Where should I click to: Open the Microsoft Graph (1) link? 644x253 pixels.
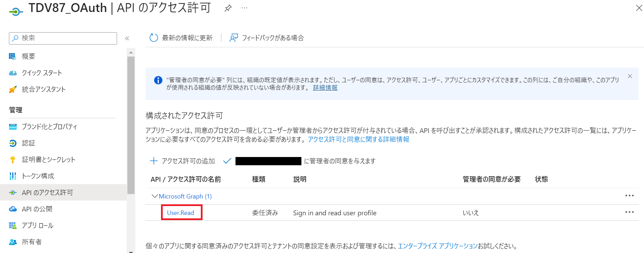(185, 196)
